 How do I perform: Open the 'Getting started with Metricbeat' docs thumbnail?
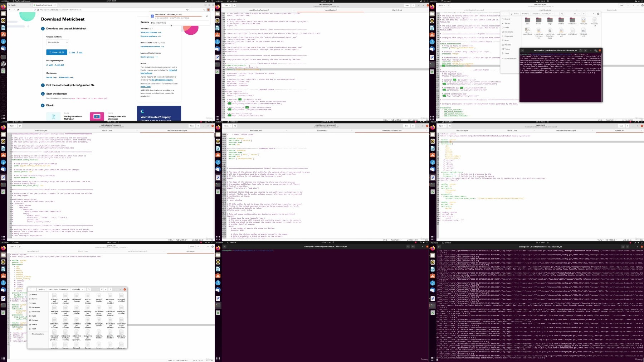tap(54, 116)
